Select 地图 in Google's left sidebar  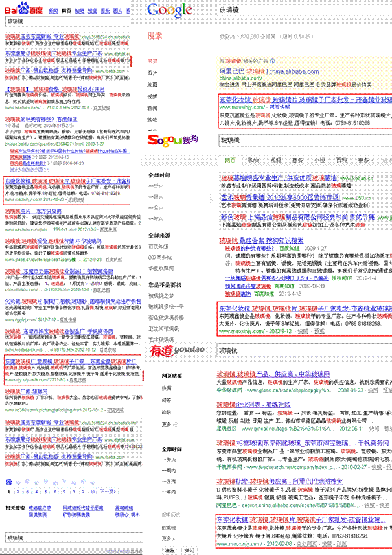point(152,84)
